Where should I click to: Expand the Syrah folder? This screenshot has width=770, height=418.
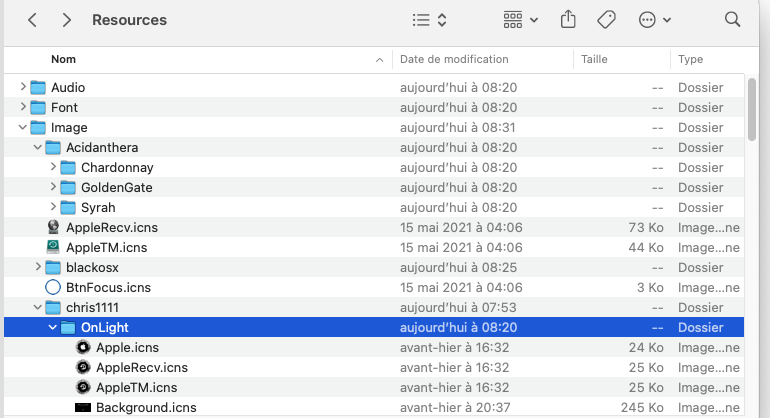tap(53, 207)
